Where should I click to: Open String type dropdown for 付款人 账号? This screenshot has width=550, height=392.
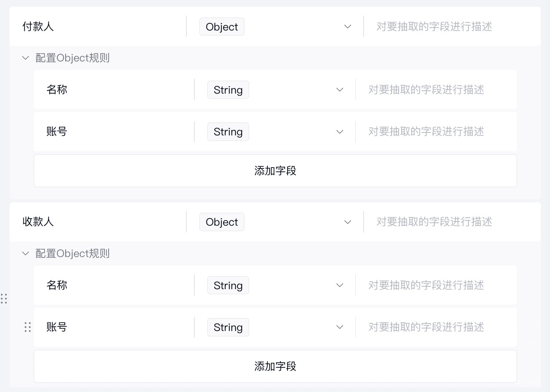[x=275, y=132]
